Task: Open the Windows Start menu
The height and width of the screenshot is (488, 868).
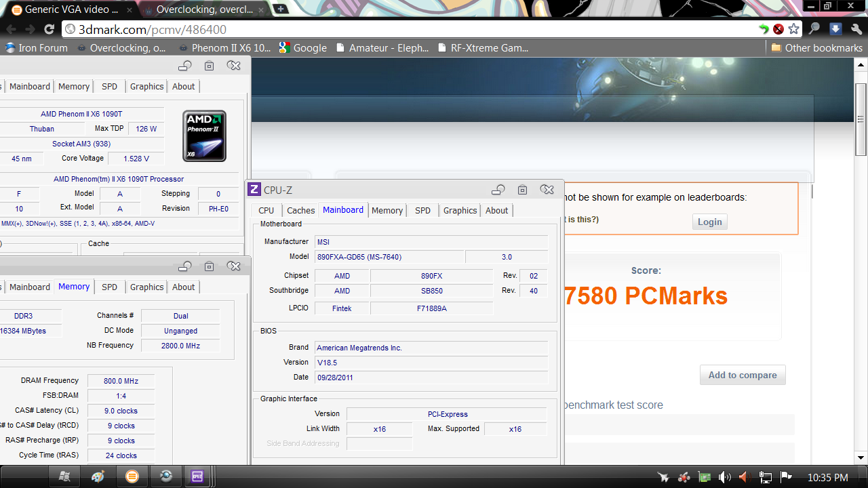Action: (65, 476)
